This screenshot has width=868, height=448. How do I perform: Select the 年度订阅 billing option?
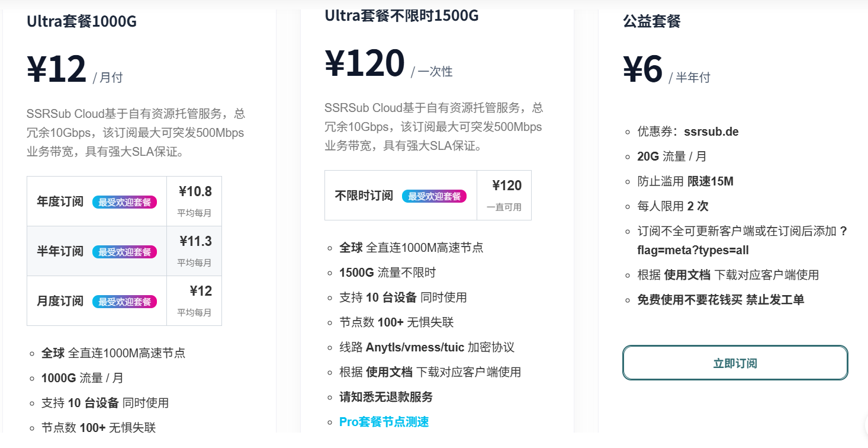coord(60,201)
